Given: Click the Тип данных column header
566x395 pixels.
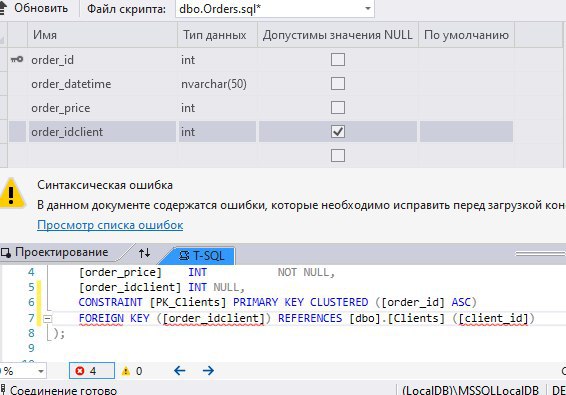Looking at the screenshot, I should tap(217, 35).
